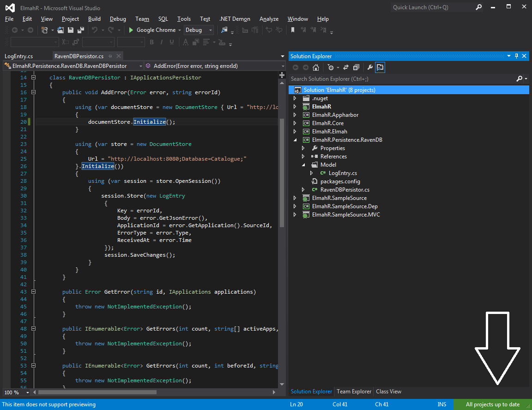Collapse AddError method outlining box

[x=33, y=92]
